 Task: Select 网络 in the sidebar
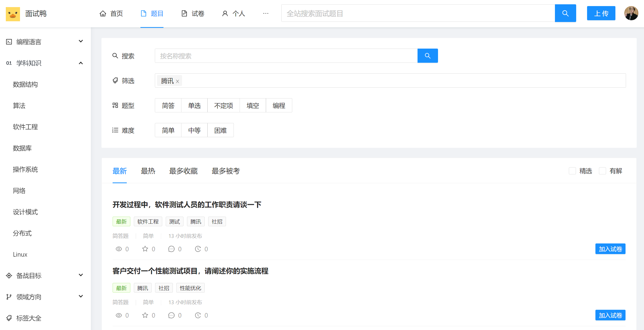pyautogui.click(x=19, y=191)
